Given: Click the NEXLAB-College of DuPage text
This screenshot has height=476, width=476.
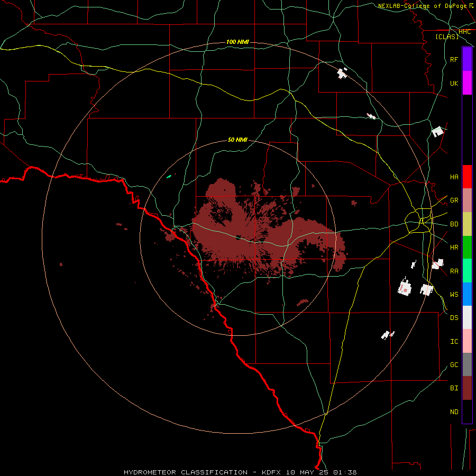Looking at the screenshot, I should [x=422, y=6].
